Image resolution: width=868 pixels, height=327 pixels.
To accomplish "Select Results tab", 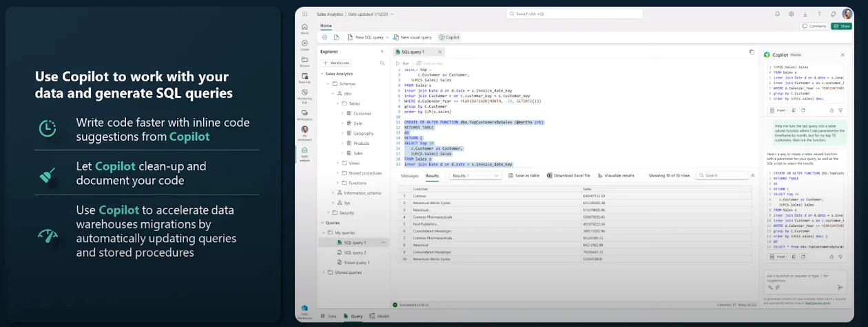I will coord(432,175).
